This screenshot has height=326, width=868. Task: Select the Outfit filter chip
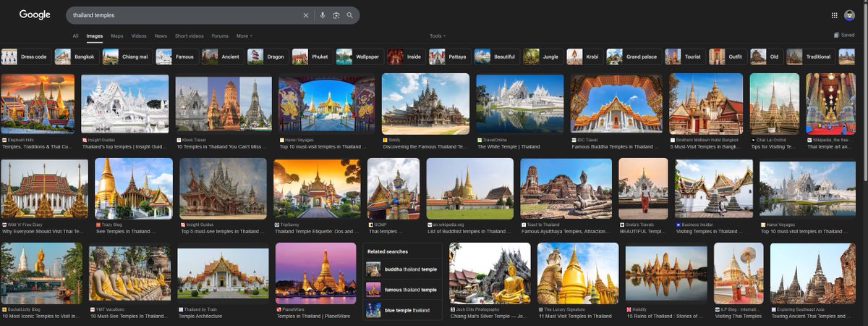coord(728,57)
